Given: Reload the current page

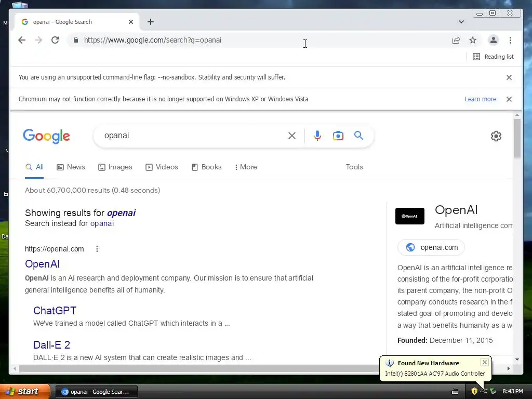Looking at the screenshot, I should point(55,40).
